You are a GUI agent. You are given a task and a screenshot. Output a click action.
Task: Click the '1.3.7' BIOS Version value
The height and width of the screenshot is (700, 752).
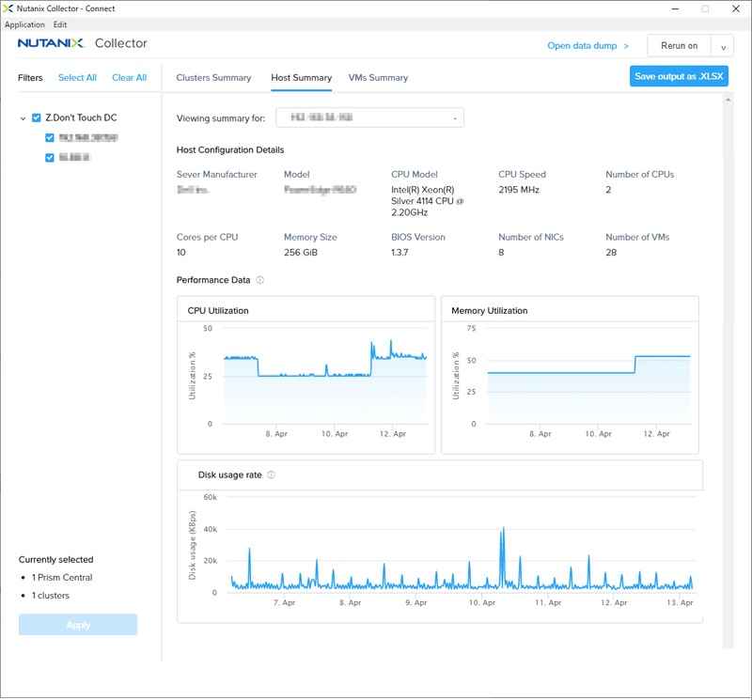399,253
